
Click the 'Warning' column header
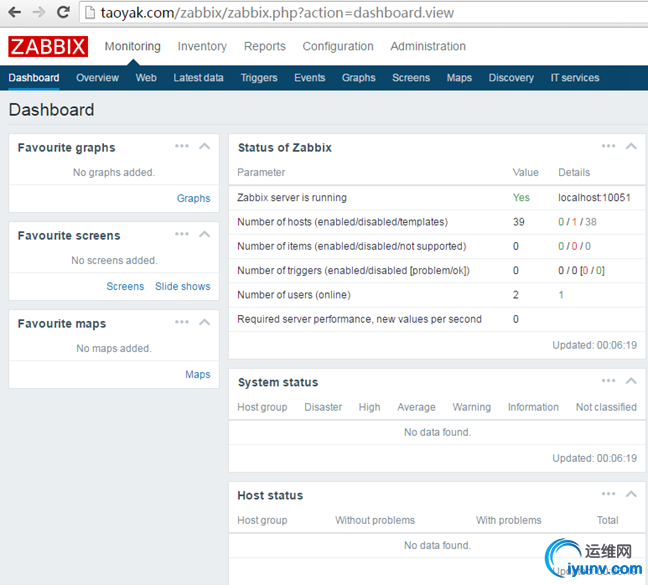tap(472, 407)
